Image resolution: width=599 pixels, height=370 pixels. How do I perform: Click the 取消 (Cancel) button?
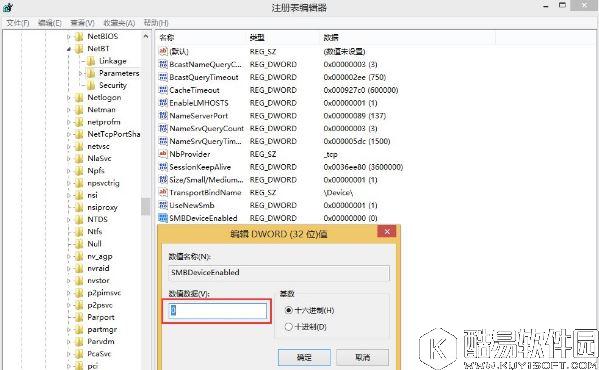(x=363, y=357)
